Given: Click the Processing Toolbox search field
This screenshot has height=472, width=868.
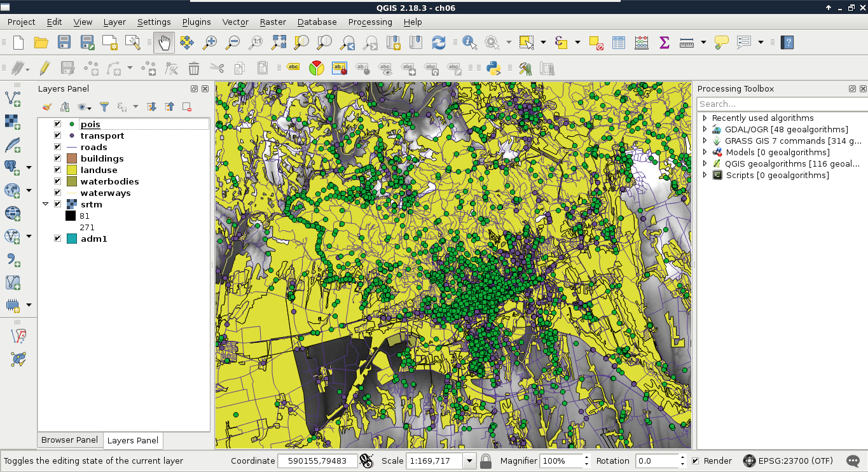Looking at the screenshot, I should pos(781,104).
